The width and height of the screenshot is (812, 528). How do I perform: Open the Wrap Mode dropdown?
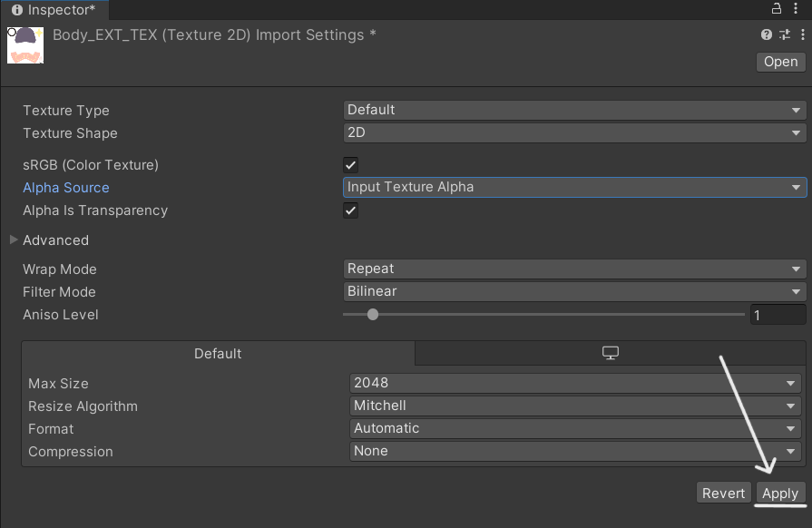pyautogui.click(x=574, y=269)
